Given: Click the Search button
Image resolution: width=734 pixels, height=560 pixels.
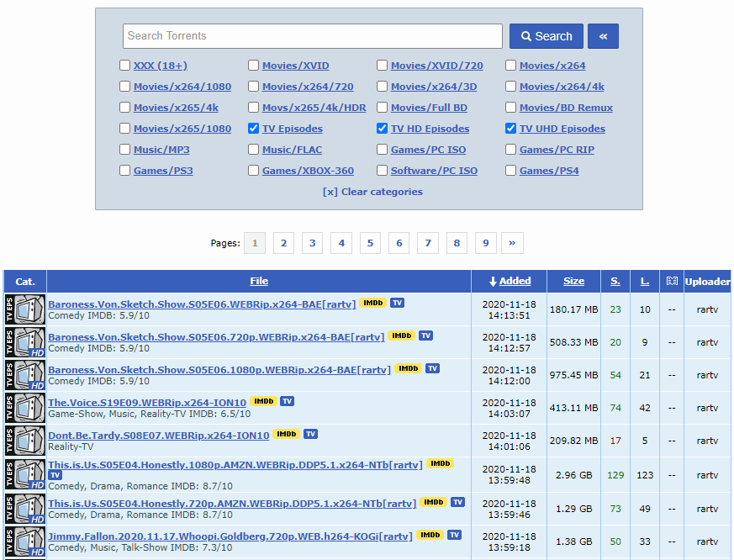Looking at the screenshot, I should click(x=547, y=36).
